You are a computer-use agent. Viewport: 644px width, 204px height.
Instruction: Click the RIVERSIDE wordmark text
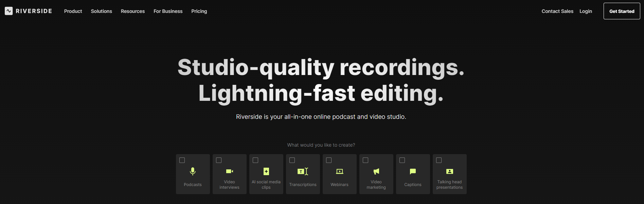click(34, 11)
